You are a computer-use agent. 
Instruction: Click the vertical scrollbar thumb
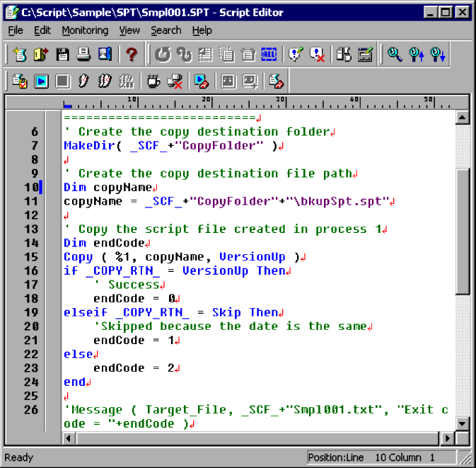(x=463, y=231)
